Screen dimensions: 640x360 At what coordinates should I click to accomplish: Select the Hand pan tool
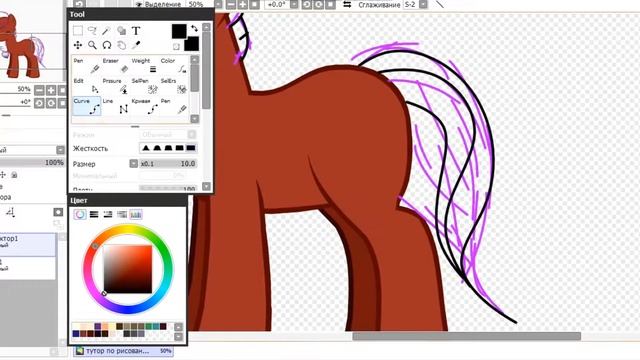(121, 45)
